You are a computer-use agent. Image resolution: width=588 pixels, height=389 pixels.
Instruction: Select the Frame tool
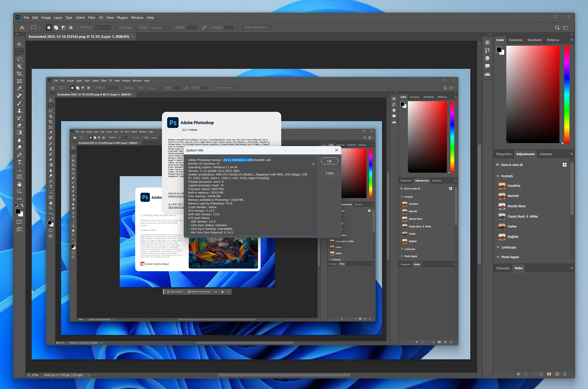[x=19, y=81]
